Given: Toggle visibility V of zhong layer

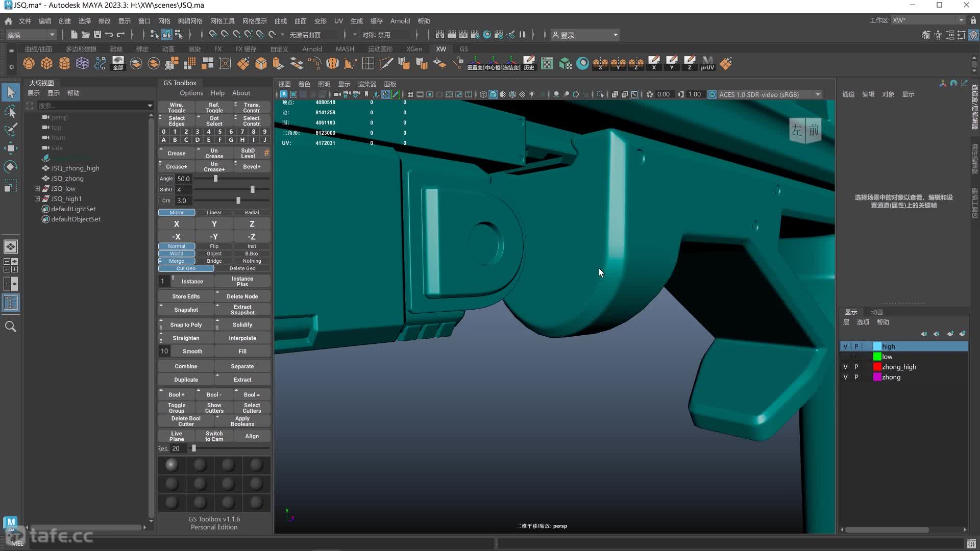Looking at the screenshot, I should [x=845, y=377].
